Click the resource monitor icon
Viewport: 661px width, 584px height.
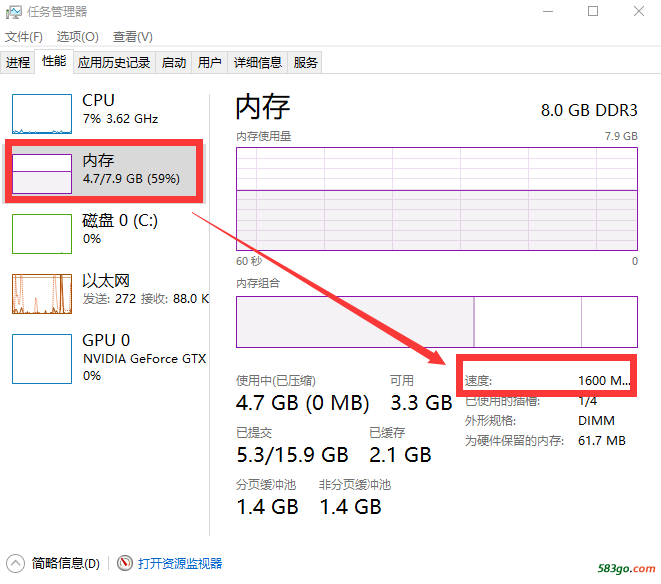pyautogui.click(x=125, y=563)
